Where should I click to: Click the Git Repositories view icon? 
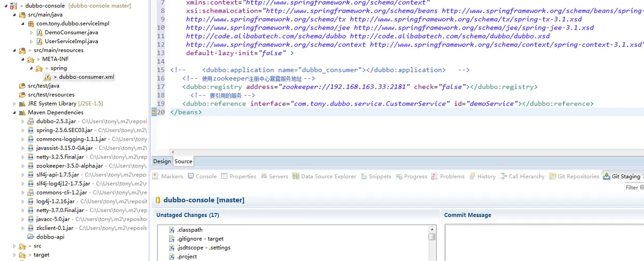pyautogui.click(x=552, y=176)
